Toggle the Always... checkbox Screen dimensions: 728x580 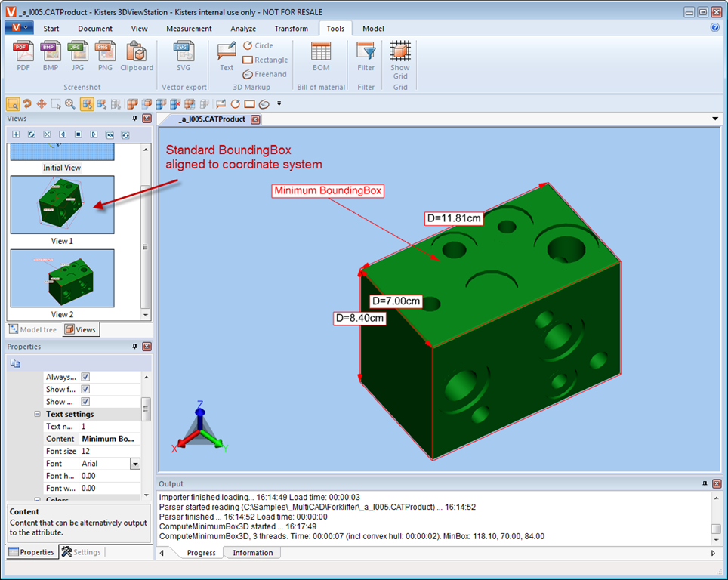coord(85,377)
